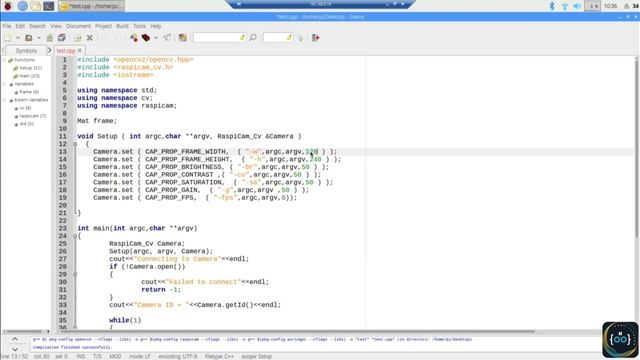Open the new-file template dropdown arrow
Screen dimensions: 640x360
coord(18,38)
